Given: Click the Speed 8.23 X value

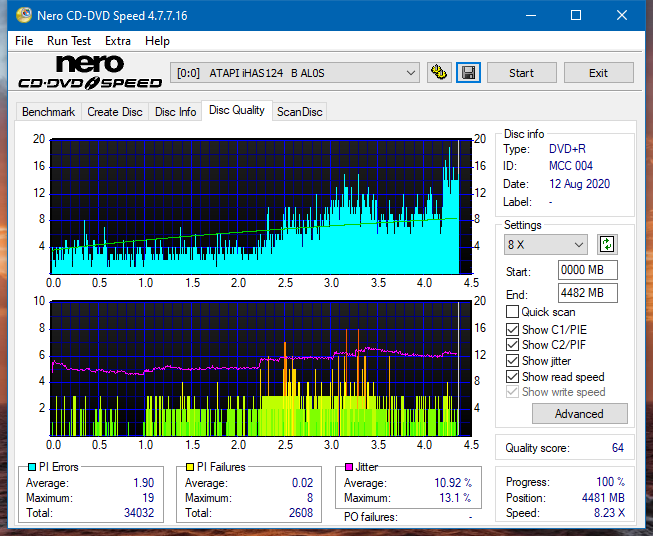Looking at the screenshot, I should click(x=610, y=513).
